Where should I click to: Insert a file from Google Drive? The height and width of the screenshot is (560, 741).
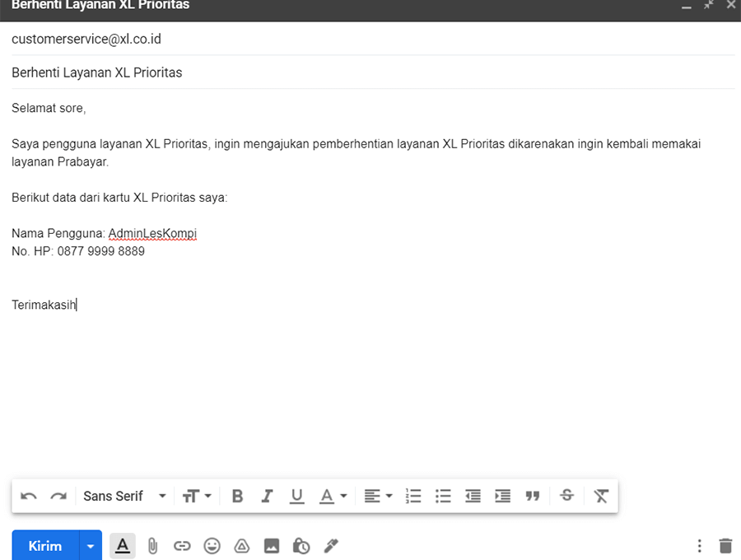[x=241, y=546]
